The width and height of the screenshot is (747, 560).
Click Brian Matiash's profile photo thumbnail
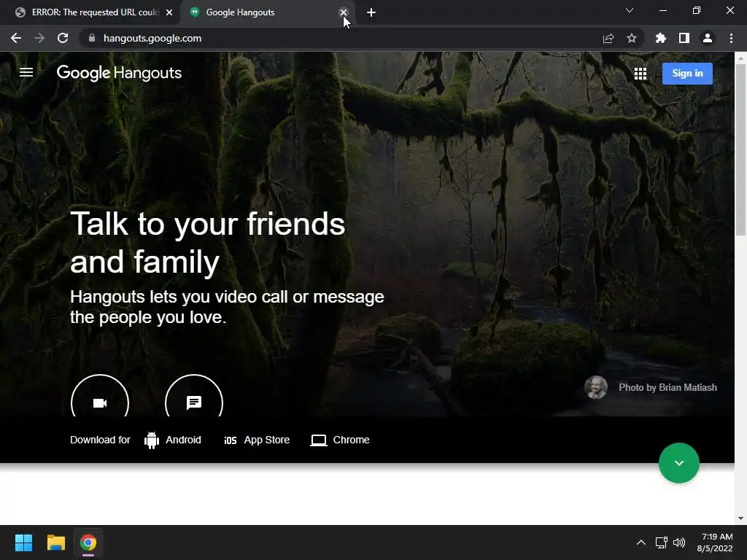click(x=596, y=387)
